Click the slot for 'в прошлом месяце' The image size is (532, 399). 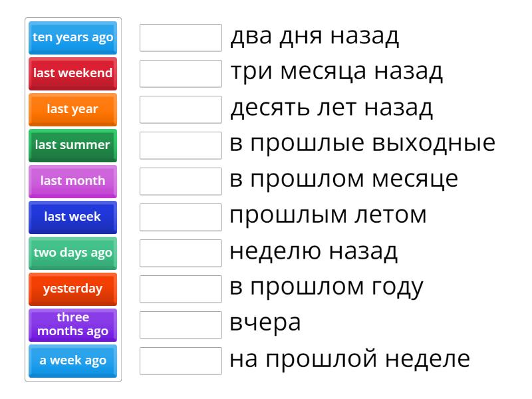tap(181, 181)
